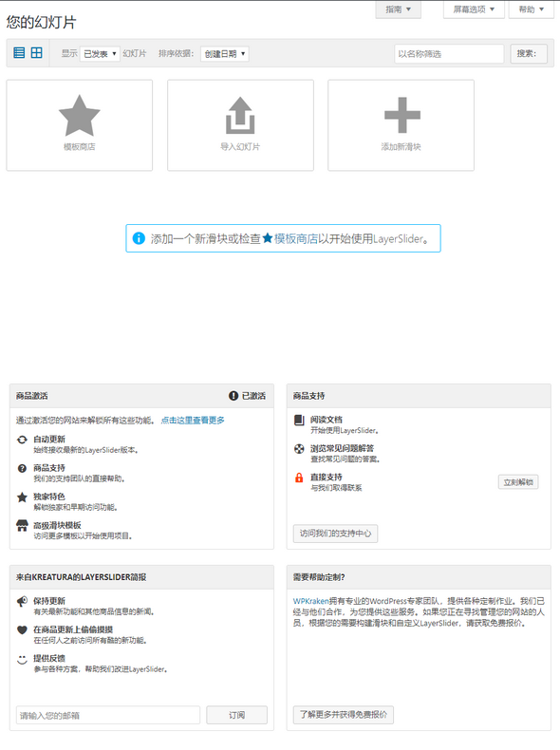Click the info icon in notice bar
The width and height of the screenshot is (560, 750).
coord(139,237)
